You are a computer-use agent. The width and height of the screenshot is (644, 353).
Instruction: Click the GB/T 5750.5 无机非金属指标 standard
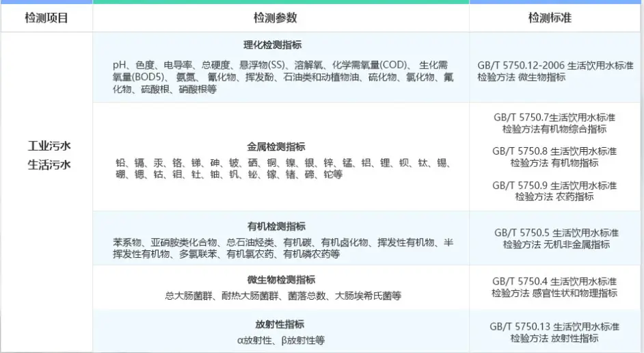pyautogui.click(x=556, y=239)
